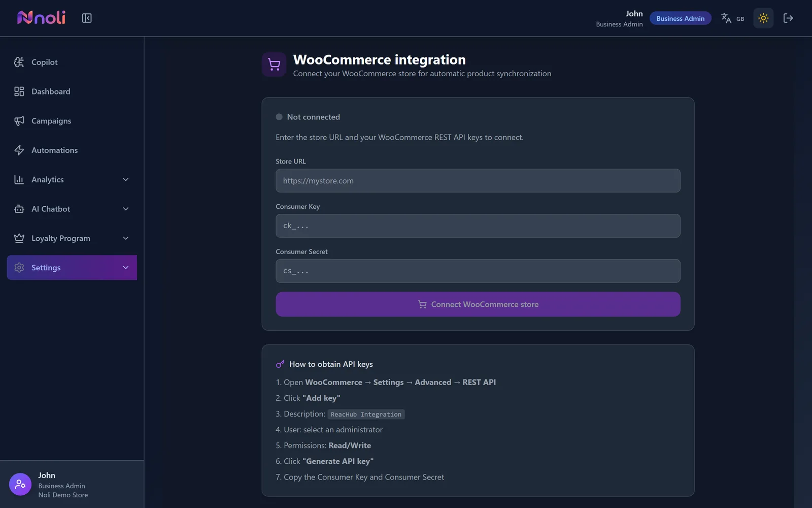
Task: Collapse the sidebar panel icon
Action: [87, 18]
